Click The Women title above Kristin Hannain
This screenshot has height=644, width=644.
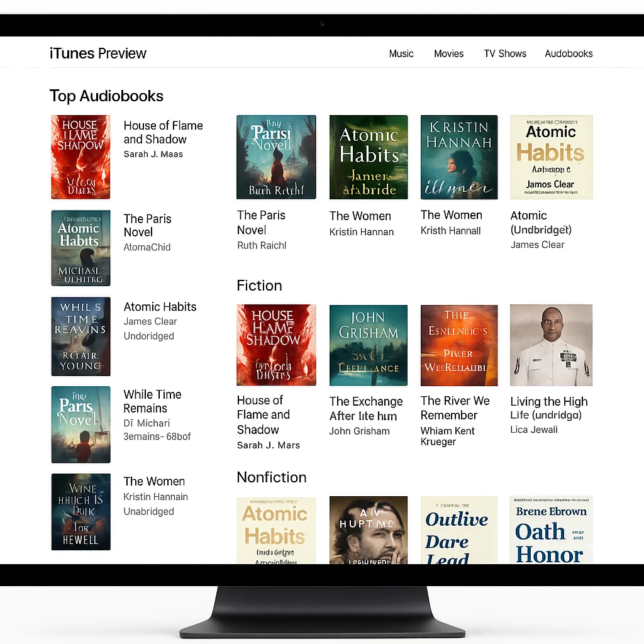pos(154,481)
